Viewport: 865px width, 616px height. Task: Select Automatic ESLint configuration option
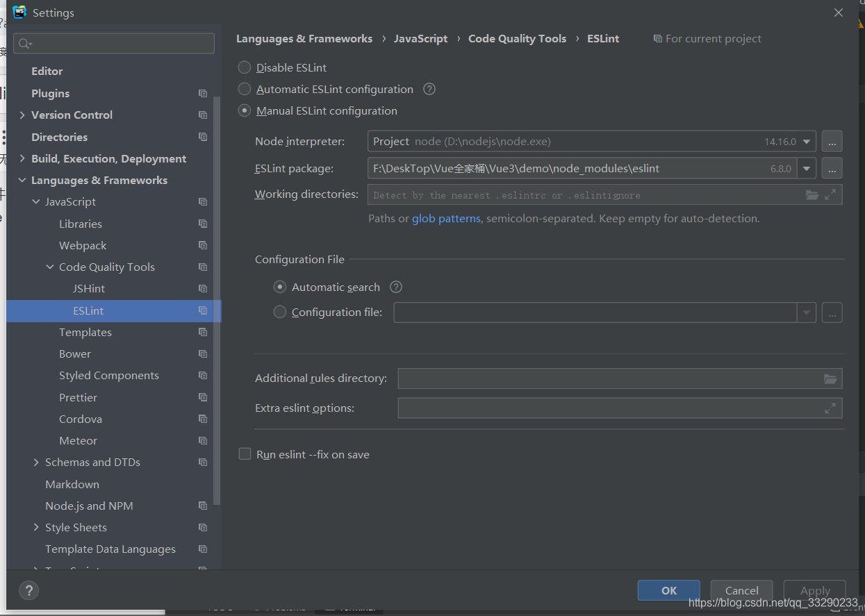(245, 89)
